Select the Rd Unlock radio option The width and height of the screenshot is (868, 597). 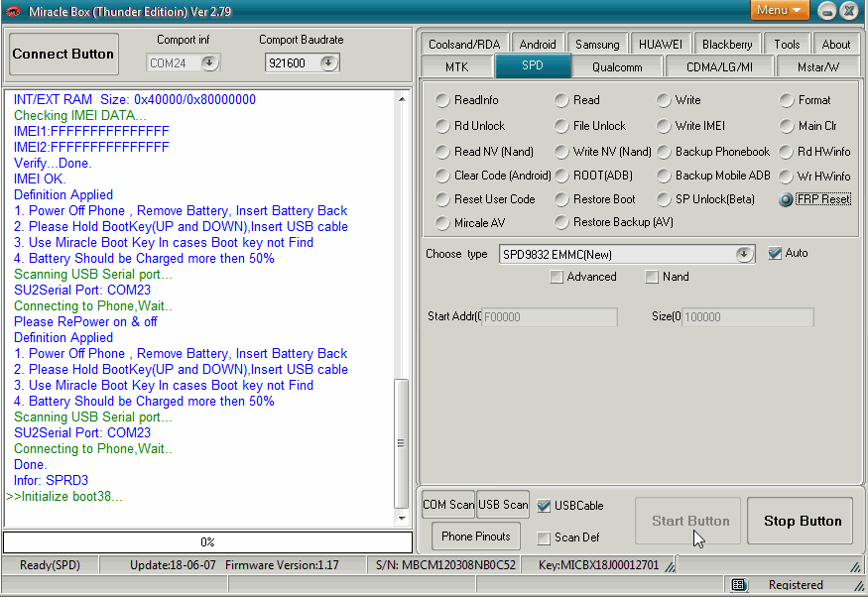(441, 126)
